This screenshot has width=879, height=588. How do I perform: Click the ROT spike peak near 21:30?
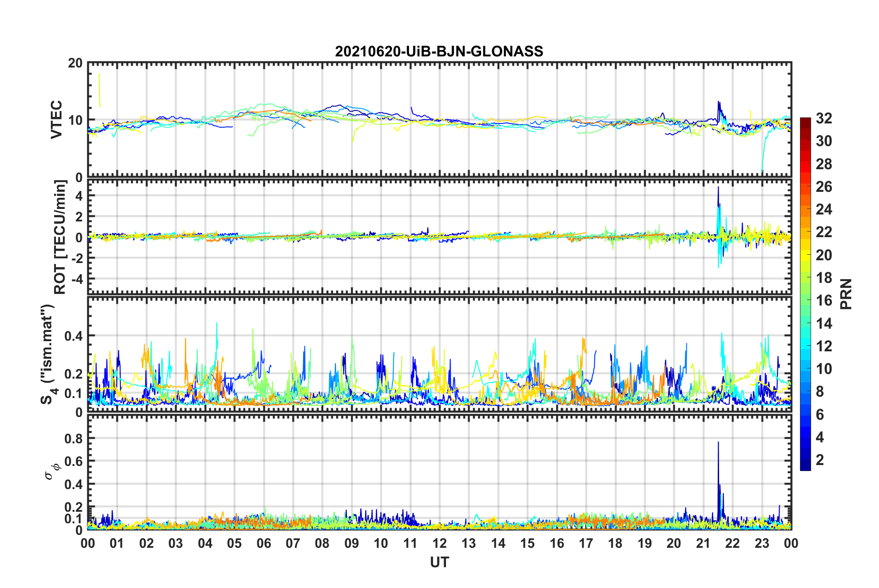[718, 187]
